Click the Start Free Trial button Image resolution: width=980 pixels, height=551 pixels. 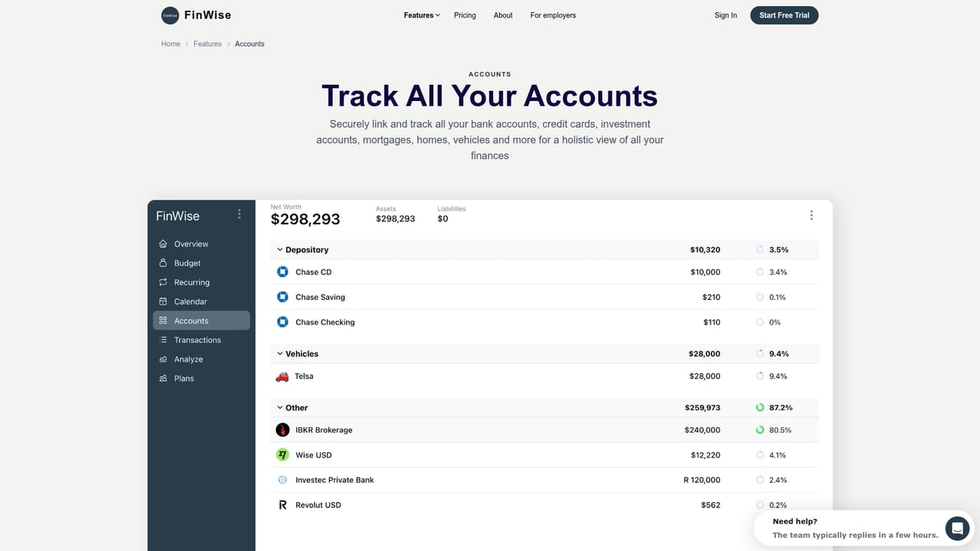click(784, 15)
